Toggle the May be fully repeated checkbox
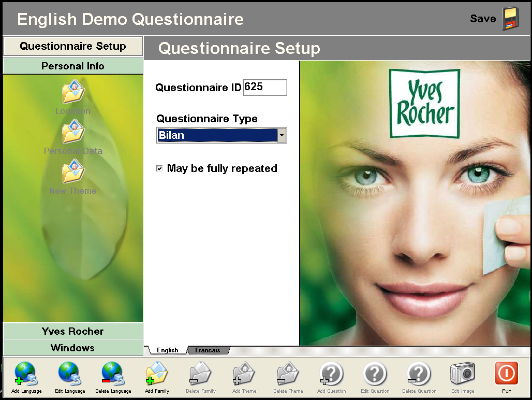This screenshot has width=532, height=400. tap(159, 168)
